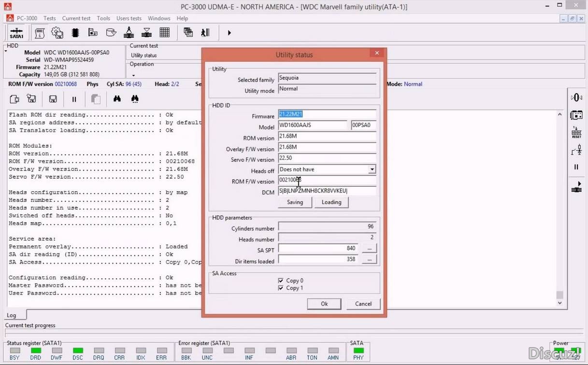The image size is (588, 365).
Task: Click the pause icon in right sidebar
Action: (576, 167)
